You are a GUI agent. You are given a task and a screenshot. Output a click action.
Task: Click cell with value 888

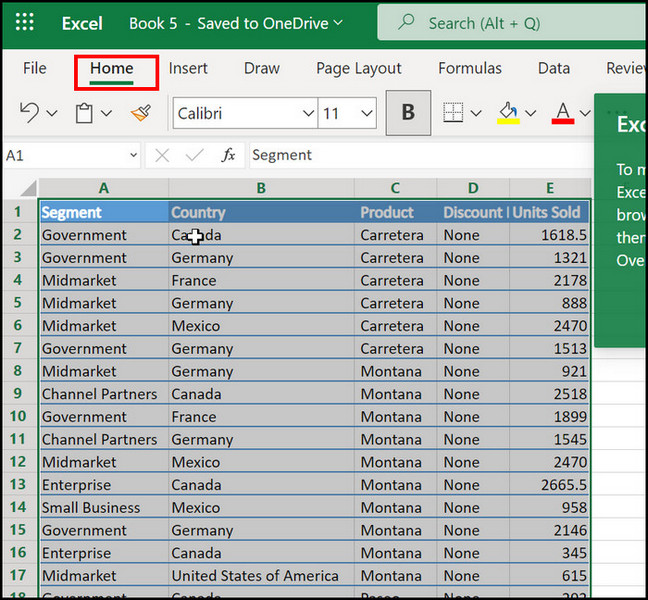pos(550,303)
